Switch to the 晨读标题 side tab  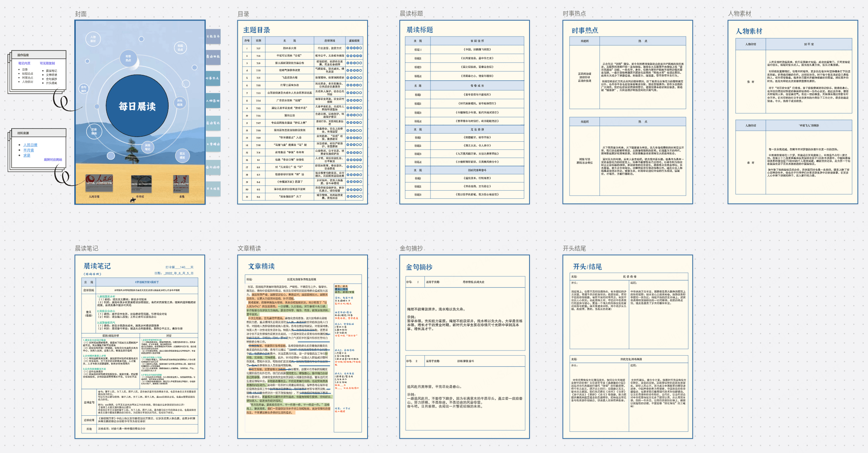click(213, 57)
